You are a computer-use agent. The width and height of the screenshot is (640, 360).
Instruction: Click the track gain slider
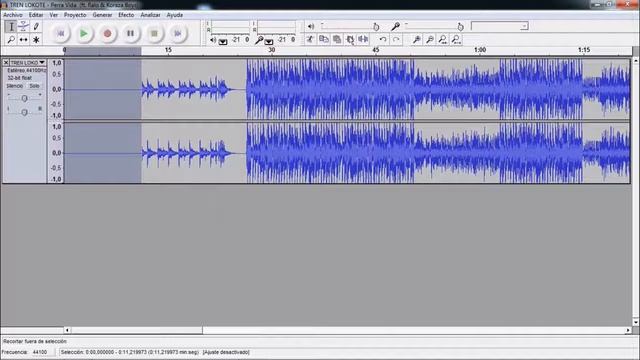24,98
